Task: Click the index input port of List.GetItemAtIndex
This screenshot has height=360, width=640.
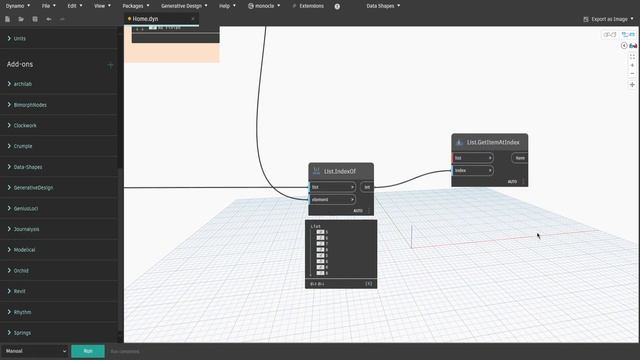Action: pyautogui.click(x=473, y=170)
